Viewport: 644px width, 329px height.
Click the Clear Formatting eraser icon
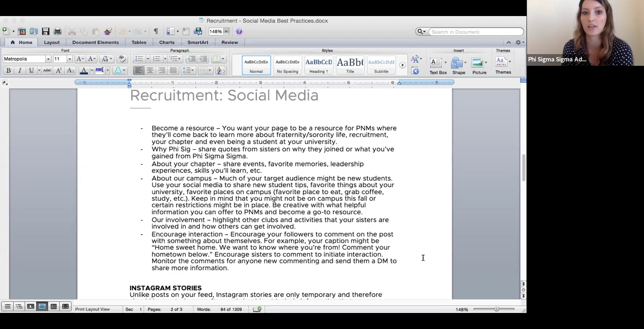click(x=122, y=58)
